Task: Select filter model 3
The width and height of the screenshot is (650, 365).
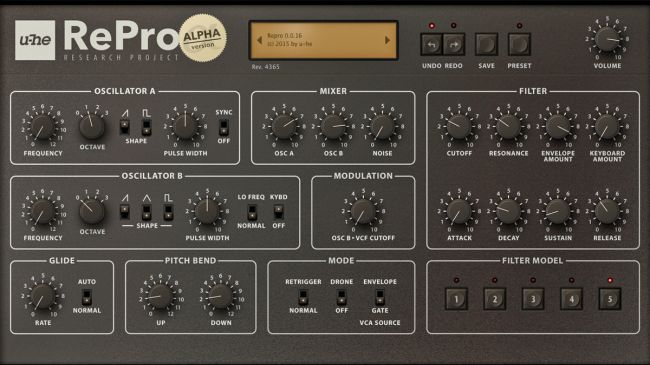Action: pyautogui.click(x=533, y=299)
